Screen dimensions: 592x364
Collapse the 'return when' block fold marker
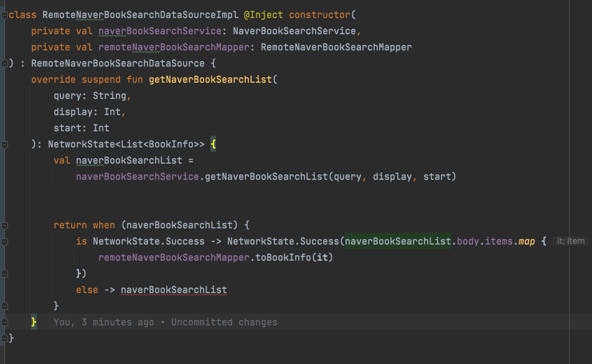click(4, 226)
